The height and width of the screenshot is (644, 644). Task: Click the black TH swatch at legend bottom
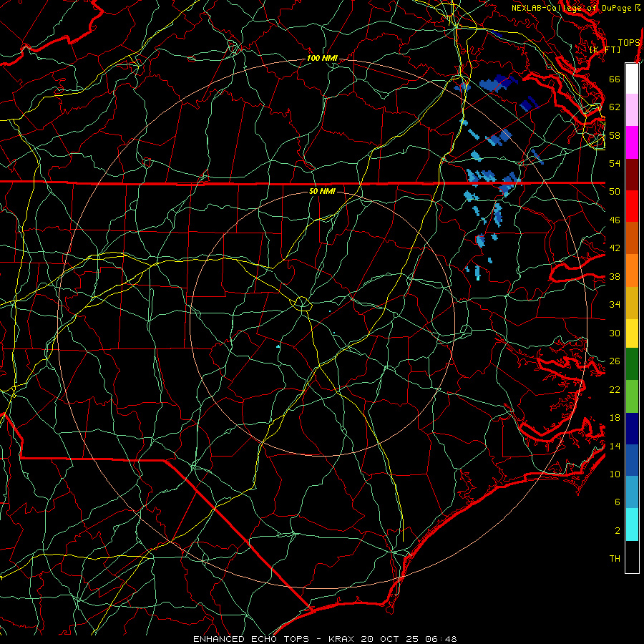(632, 557)
